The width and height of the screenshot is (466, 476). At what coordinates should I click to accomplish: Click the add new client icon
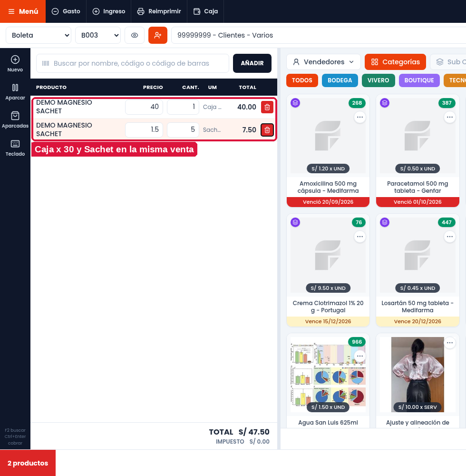158,35
